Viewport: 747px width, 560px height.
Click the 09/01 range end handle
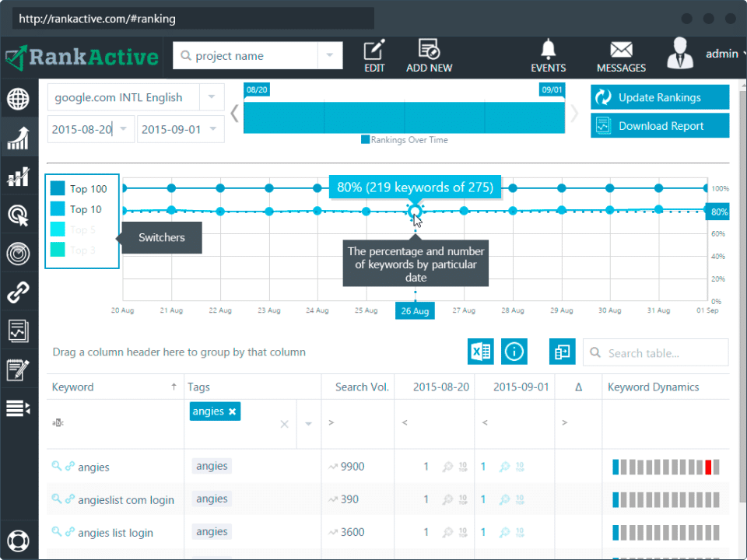[x=552, y=89]
